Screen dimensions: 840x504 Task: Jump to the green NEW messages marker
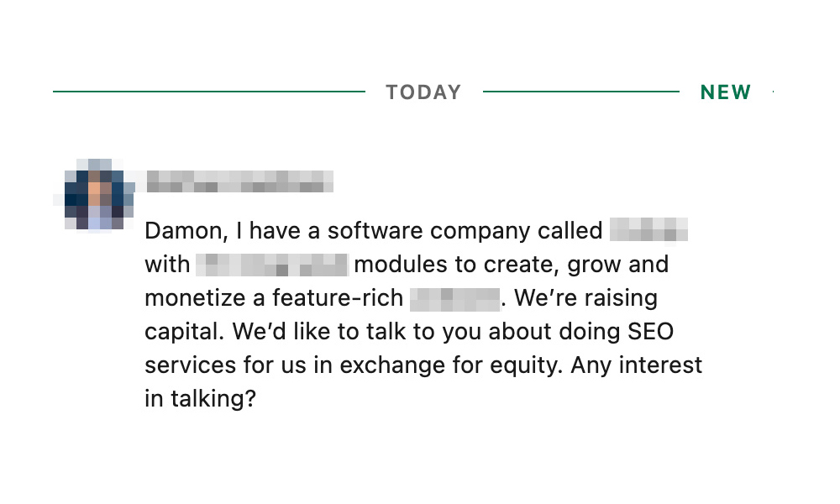click(726, 92)
